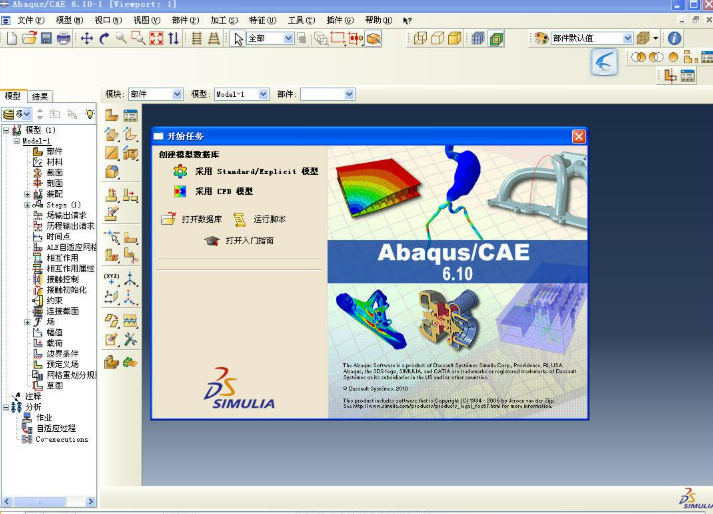Open the Viewport menu
The height and width of the screenshot is (514, 713).
[108, 20]
